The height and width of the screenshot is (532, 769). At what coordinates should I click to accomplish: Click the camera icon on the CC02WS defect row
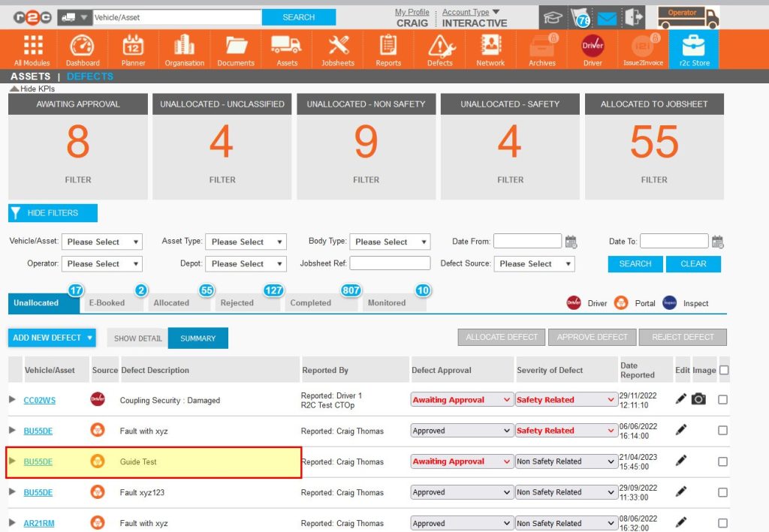pyautogui.click(x=698, y=399)
